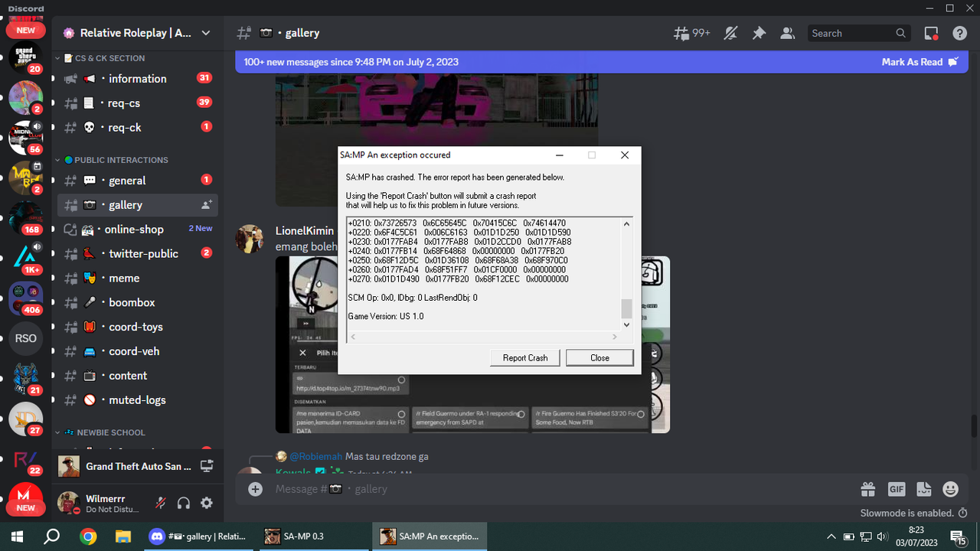The height and width of the screenshot is (551, 980).
Task: Open the sticker picker icon
Action: [923, 489]
